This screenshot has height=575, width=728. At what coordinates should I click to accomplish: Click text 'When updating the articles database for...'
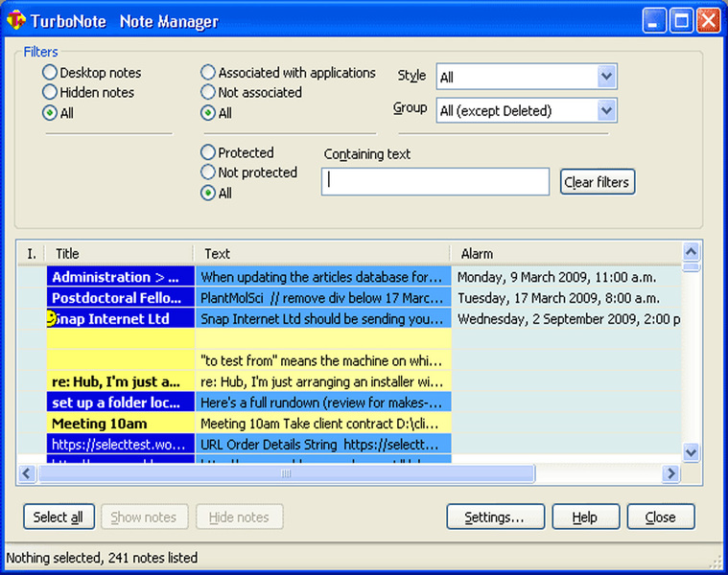(321, 277)
